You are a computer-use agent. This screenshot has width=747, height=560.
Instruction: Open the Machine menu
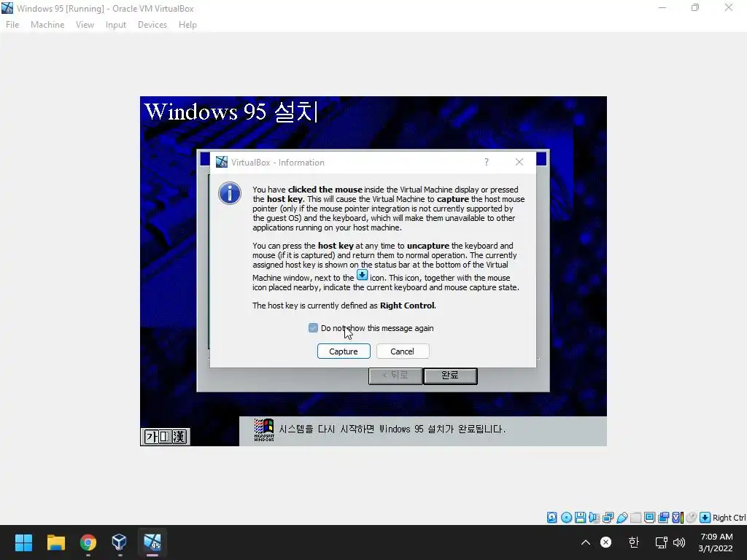[47, 25]
